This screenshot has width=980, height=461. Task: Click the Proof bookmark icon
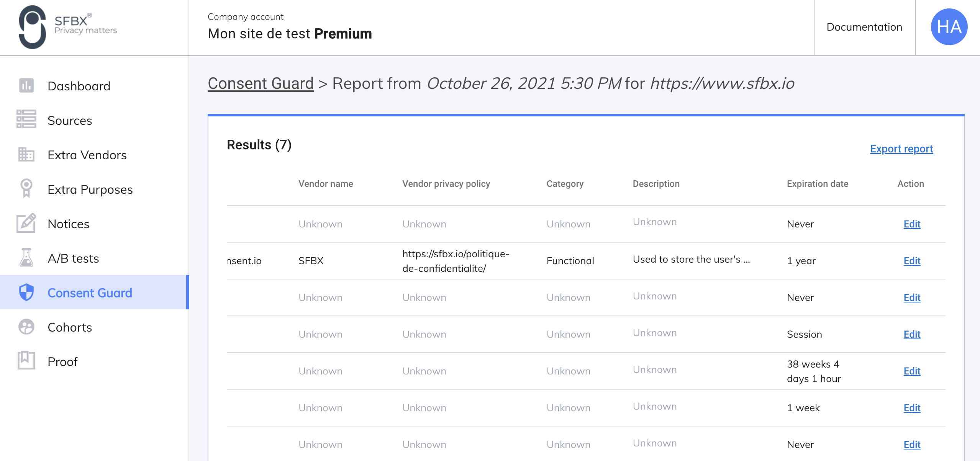(26, 361)
